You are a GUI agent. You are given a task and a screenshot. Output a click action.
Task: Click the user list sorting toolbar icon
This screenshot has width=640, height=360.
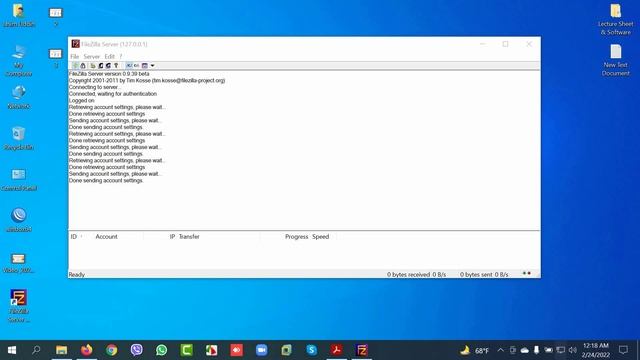[x=145, y=65]
